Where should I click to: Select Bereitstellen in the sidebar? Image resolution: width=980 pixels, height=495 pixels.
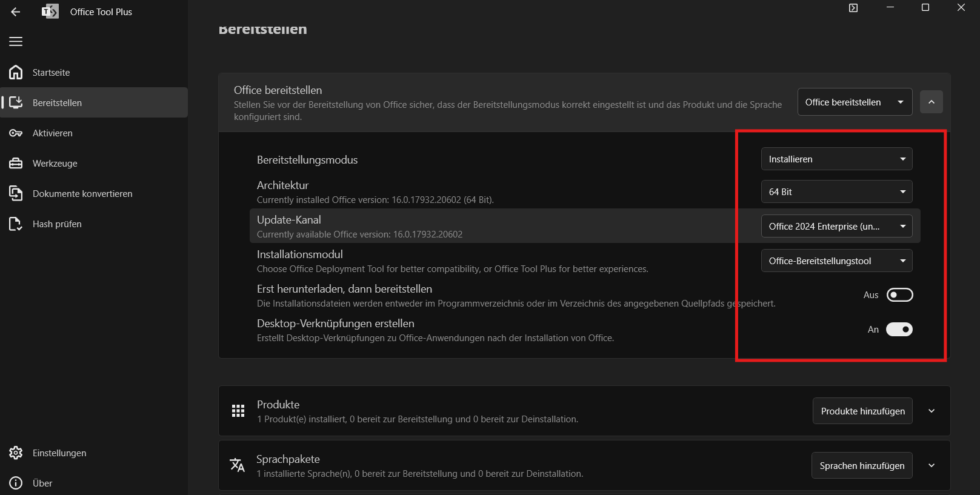pos(57,102)
